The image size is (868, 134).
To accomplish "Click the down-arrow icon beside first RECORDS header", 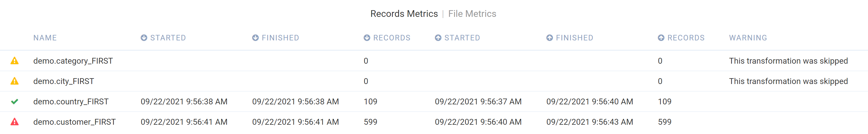I will [x=367, y=38].
